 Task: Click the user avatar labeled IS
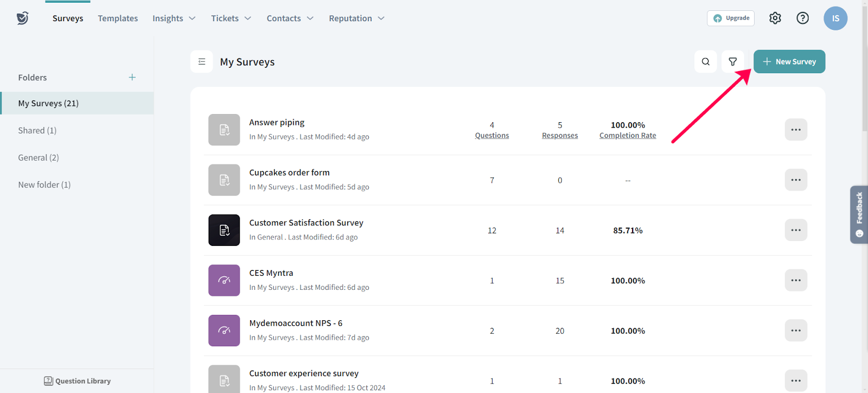click(x=835, y=18)
